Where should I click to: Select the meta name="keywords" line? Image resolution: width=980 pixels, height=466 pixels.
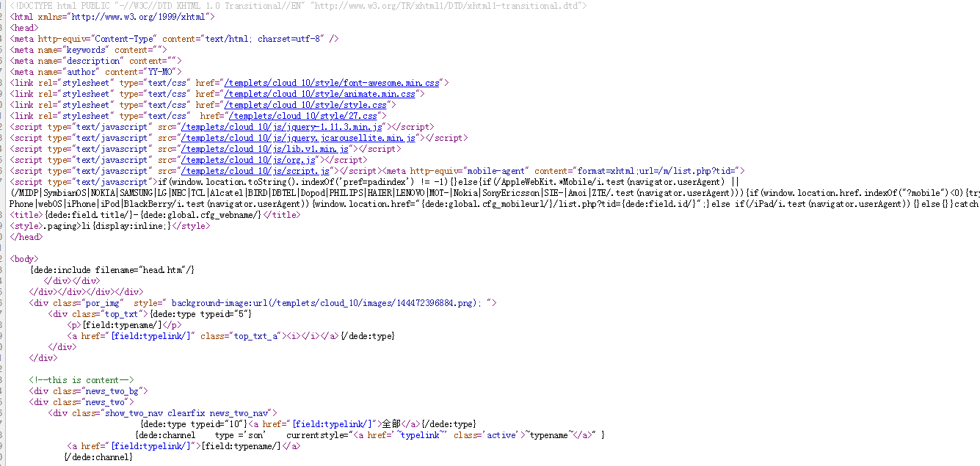pyautogui.click(x=89, y=50)
